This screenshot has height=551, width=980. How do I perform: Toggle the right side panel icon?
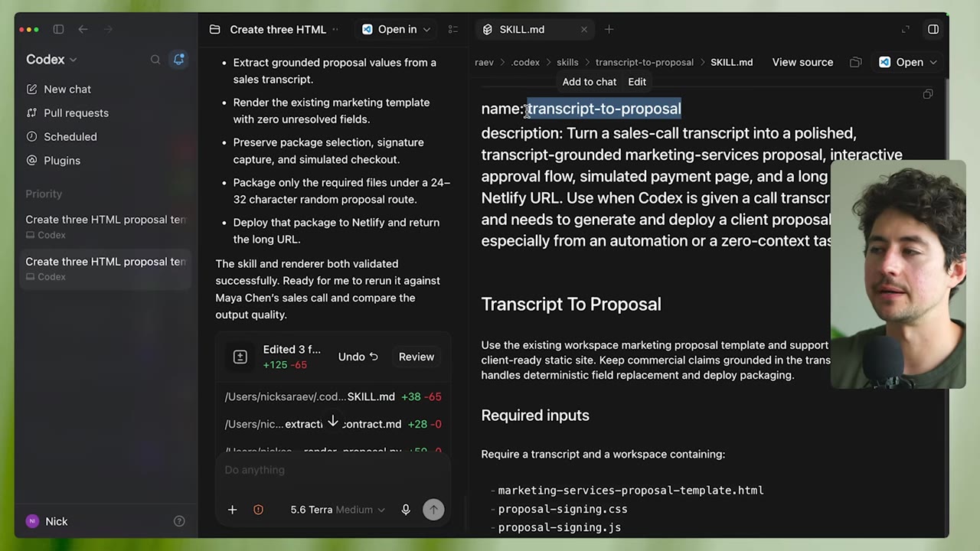coord(933,29)
